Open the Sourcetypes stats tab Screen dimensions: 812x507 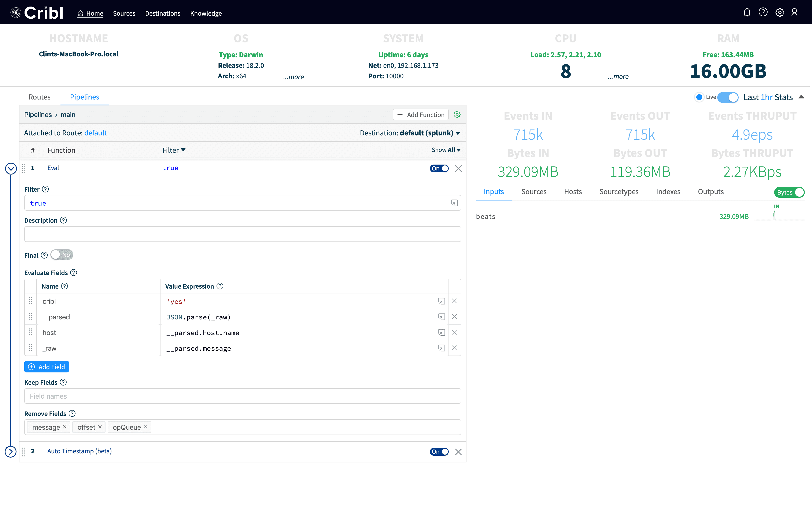[x=619, y=192]
